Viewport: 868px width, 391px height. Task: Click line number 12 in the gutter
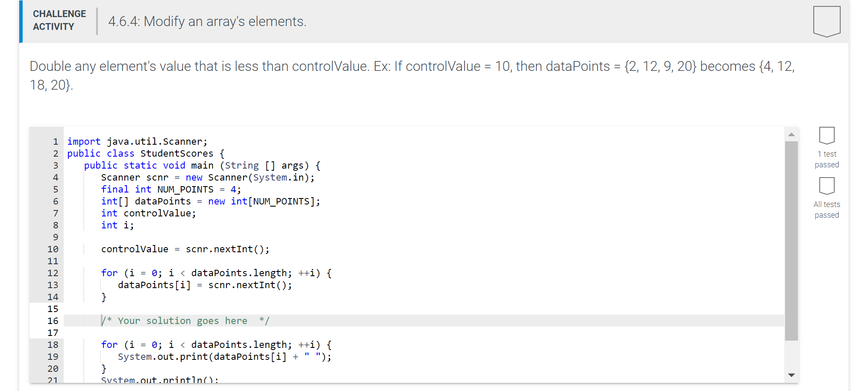(53, 273)
